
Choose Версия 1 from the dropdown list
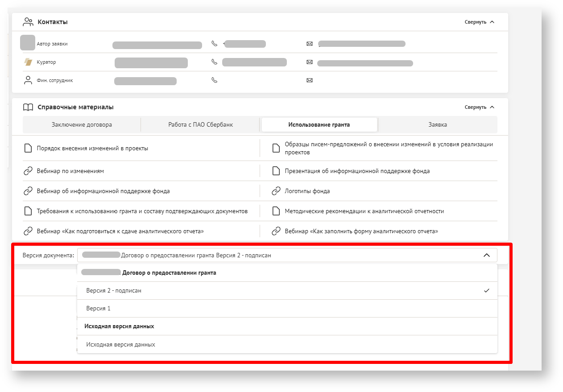(98, 309)
